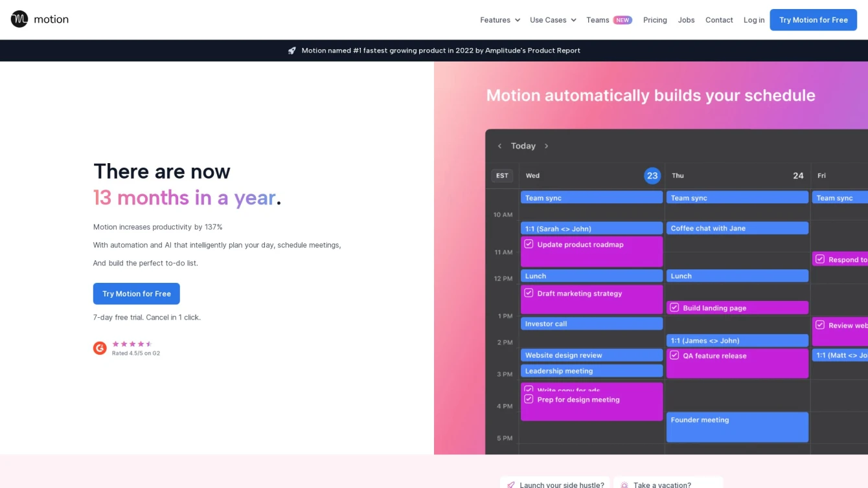Open Leadership meeting event
Image resolution: width=868 pixels, height=488 pixels.
click(591, 371)
